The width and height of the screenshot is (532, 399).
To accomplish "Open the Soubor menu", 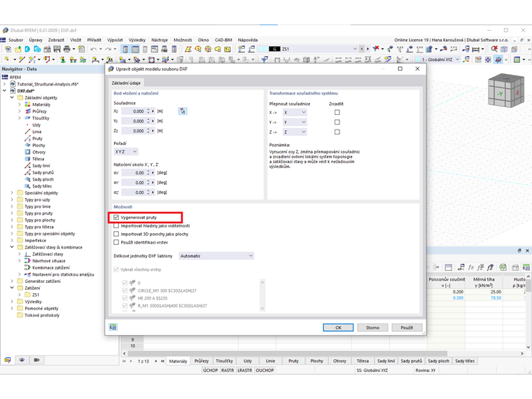I will 15,40.
